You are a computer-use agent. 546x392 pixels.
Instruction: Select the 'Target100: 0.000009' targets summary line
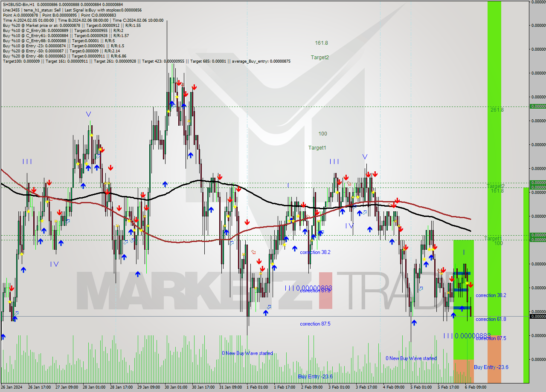point(146,61)
